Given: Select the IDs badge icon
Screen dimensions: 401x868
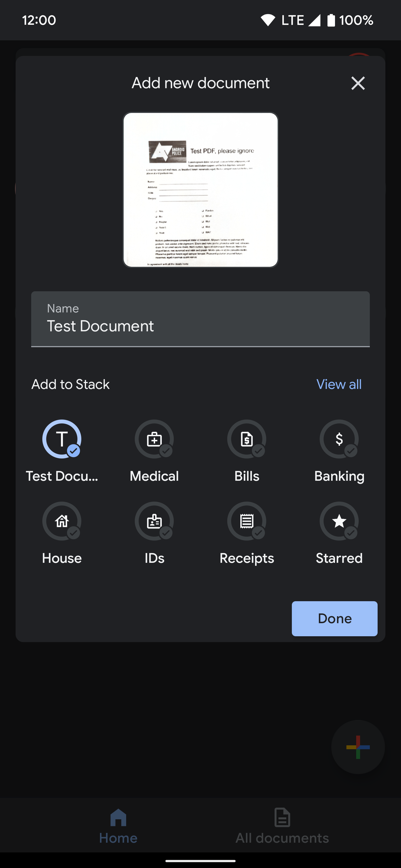Looking at the screenshot, I should [154, 521].
